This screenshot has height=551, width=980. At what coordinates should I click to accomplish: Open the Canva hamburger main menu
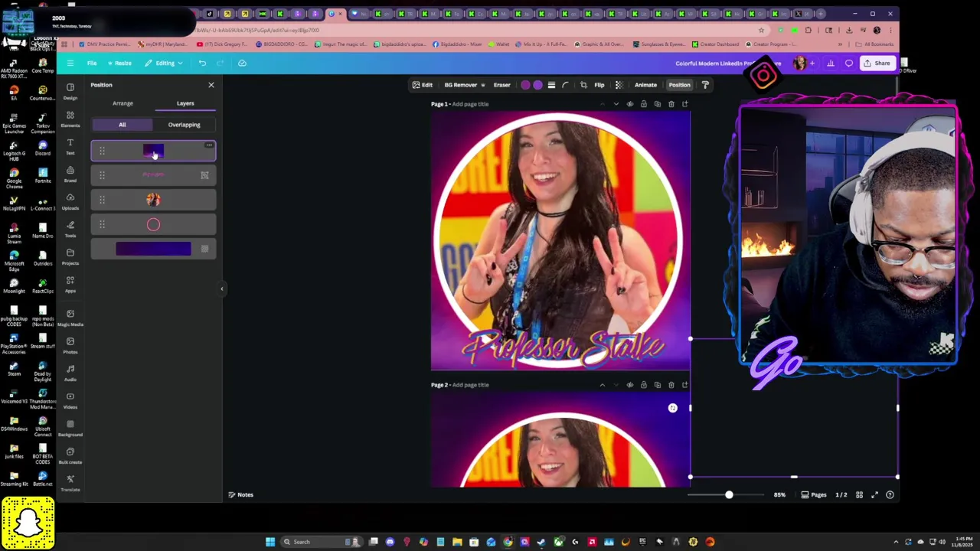[70, 63]
